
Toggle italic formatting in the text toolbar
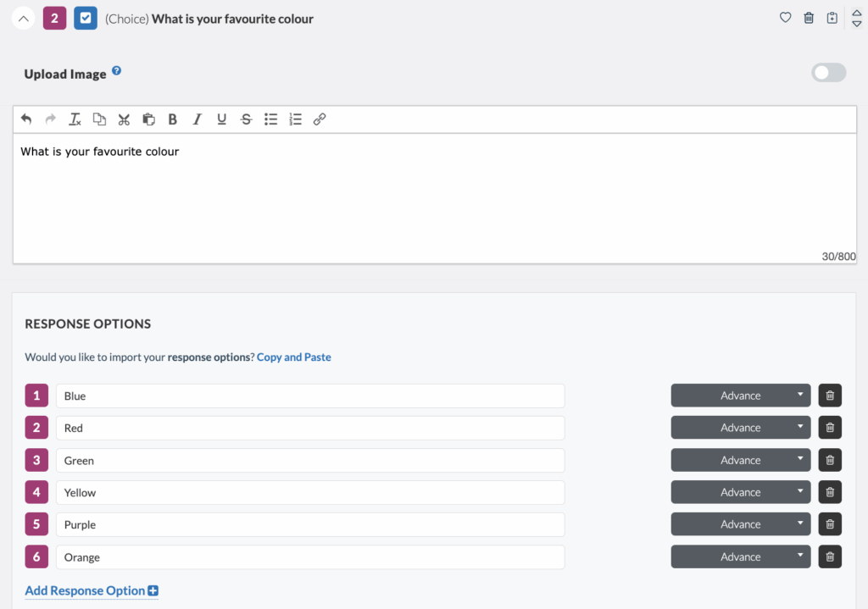click(x=197, y=119)
